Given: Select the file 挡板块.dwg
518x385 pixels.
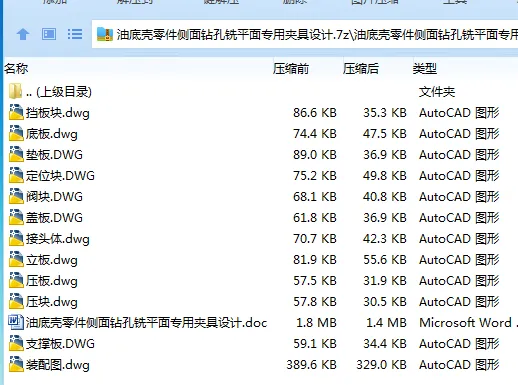Looking at the screenshot, I should coord(58,113).
